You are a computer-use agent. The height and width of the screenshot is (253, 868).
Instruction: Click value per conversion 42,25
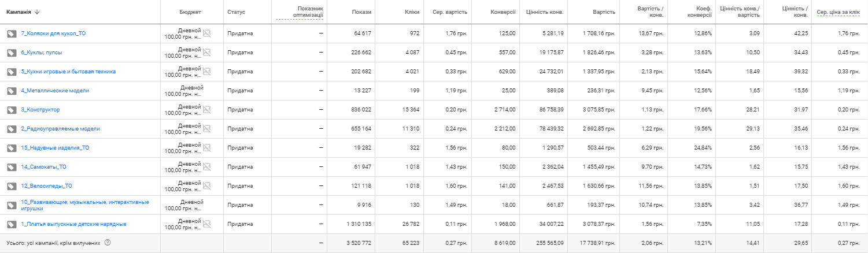(x=801, y=34)
